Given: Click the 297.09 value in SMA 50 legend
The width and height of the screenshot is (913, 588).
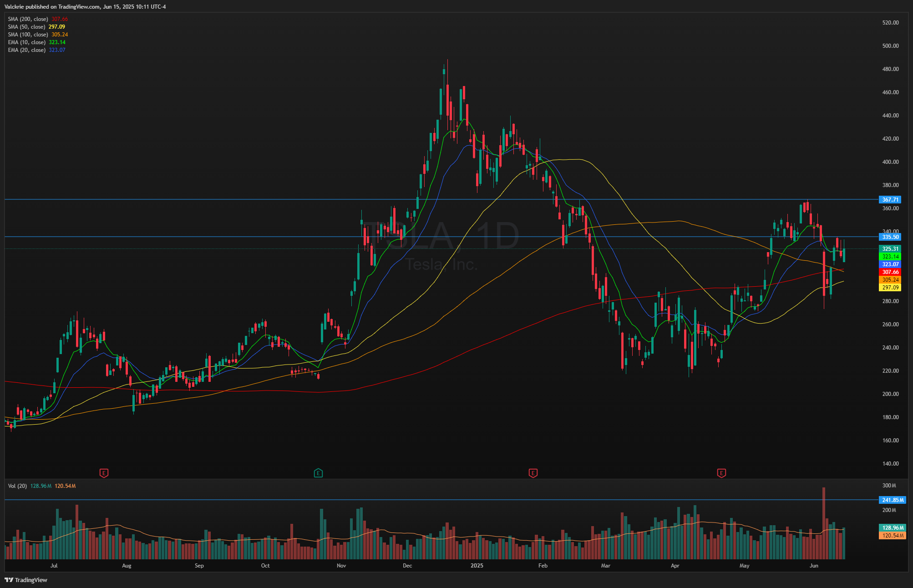Looking at the screenshot, I should (x=57, y=27).
